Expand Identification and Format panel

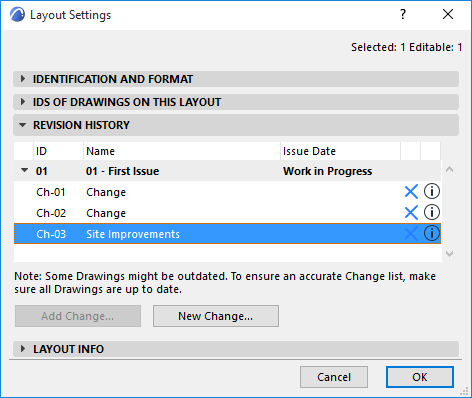(x=236, y=79)
